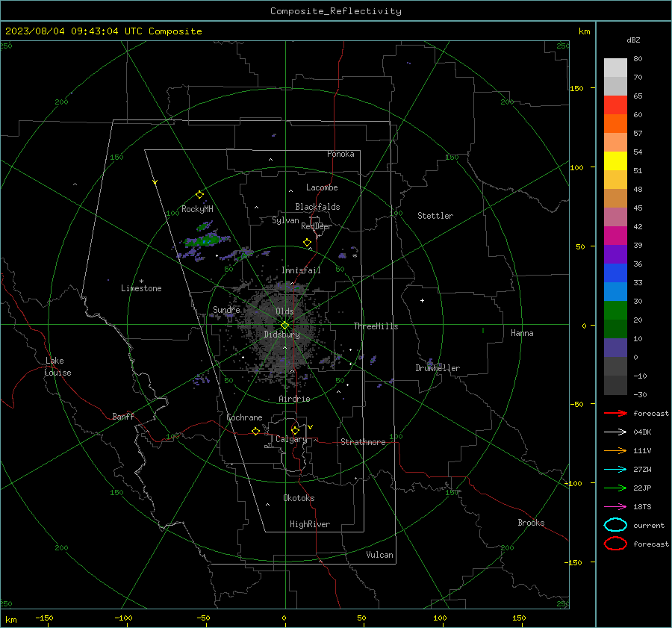Select the slate purple 0-10 dBZ swatch

click(615, 348)
